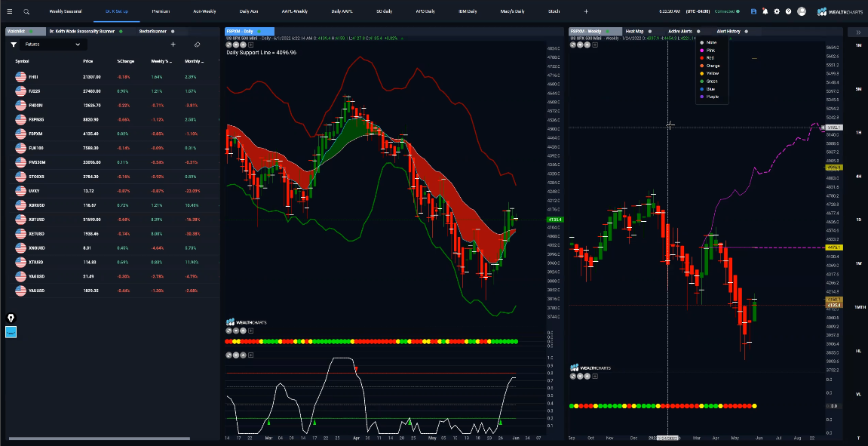Image resolution: width=868 pixels, height=446 pixels.
Task: Click the price 33096.00 in the watchlist
Action: [92, 162]
